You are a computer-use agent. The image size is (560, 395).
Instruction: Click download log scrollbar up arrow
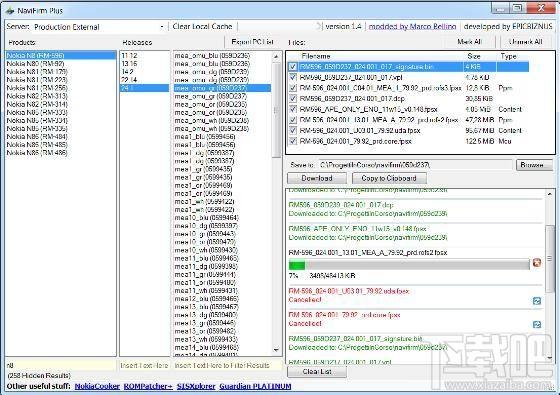pos(550,194)
